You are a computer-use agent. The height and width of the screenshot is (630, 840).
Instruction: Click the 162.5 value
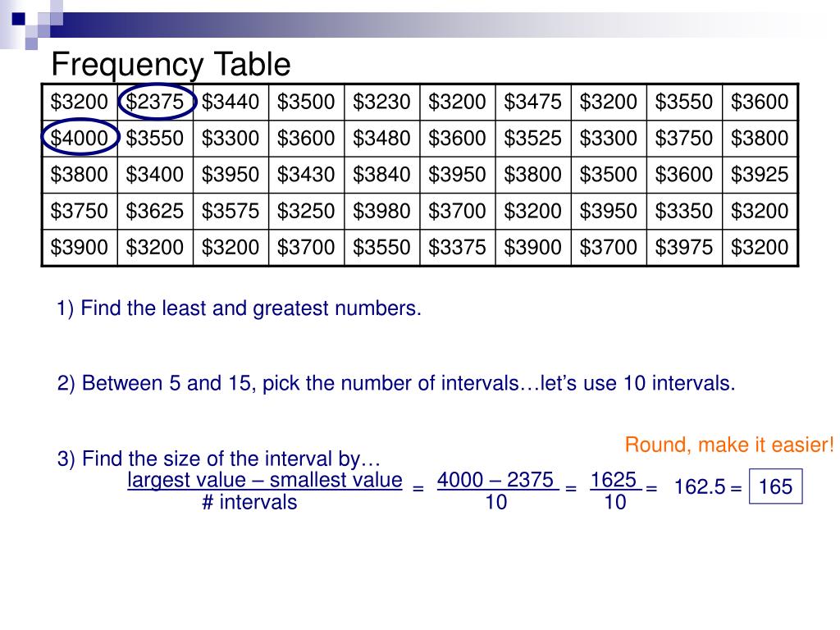click(x=700, y=486)
